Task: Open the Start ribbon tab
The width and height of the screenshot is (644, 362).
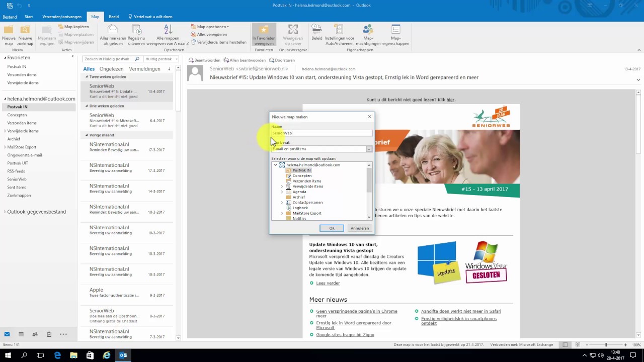Action: point(29,17)
